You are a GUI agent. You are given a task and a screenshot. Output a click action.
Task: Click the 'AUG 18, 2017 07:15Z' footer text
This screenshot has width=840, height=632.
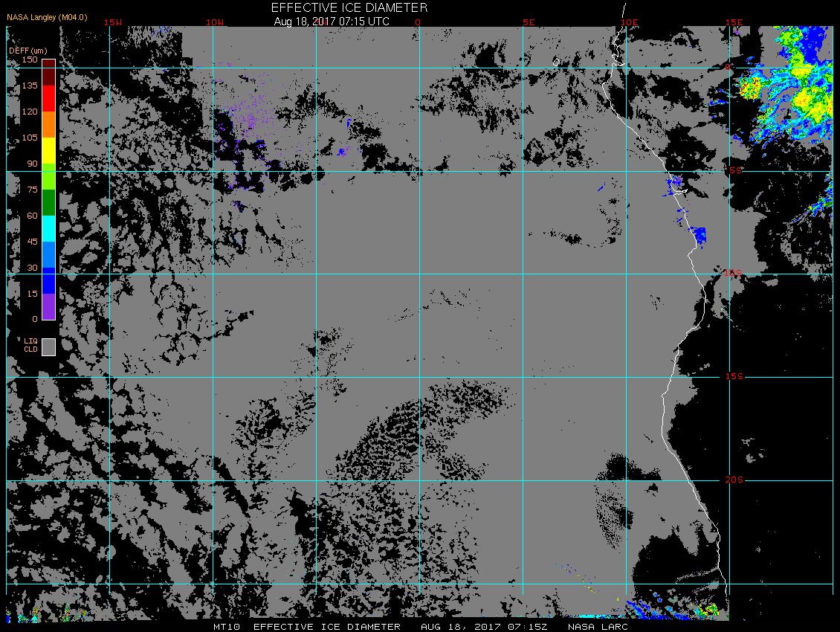click(484, 627)
